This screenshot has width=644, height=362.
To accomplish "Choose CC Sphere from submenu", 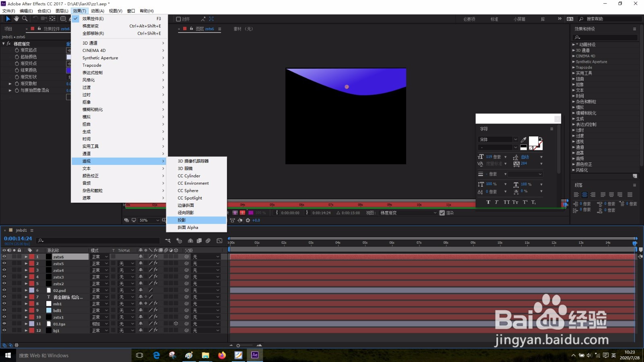I will coord(196,191).
